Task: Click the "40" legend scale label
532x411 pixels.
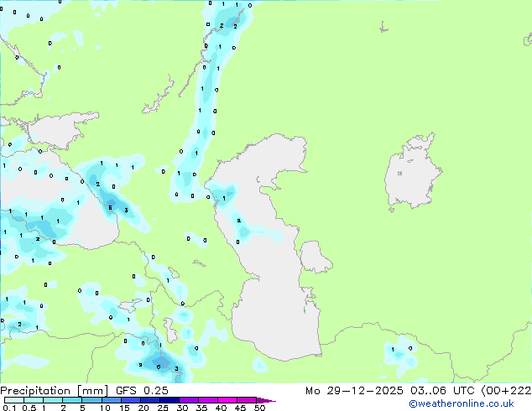Action: point(221,408)
